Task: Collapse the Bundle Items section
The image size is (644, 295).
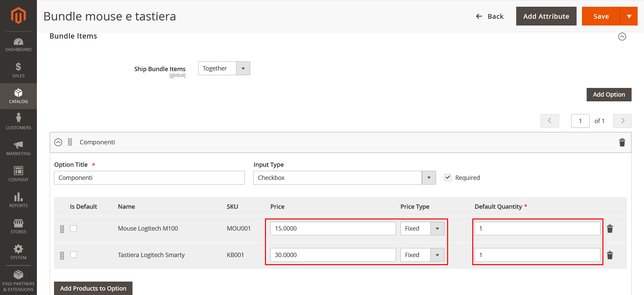Action: pyautogui.click(x=622, y=37)
